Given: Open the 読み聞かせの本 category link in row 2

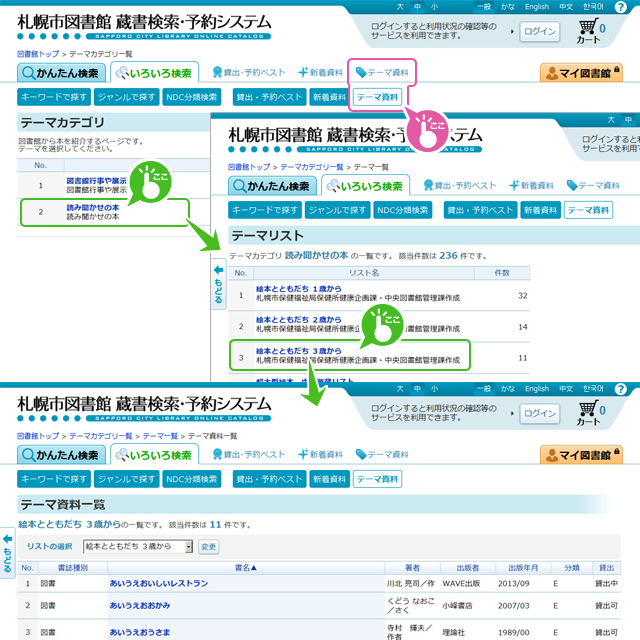Looking at the screenshot, I should (x=93, y=208).
